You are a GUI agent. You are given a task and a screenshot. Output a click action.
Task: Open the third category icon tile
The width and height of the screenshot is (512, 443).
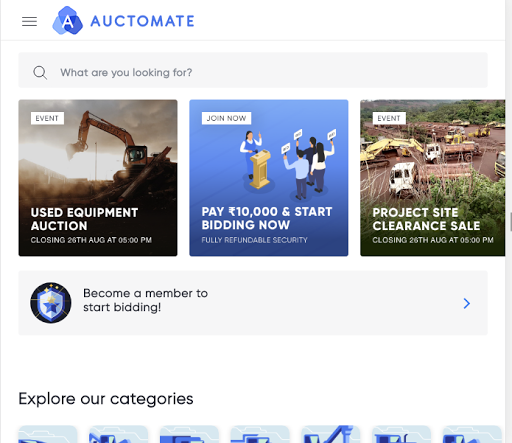tap(189, 434)
